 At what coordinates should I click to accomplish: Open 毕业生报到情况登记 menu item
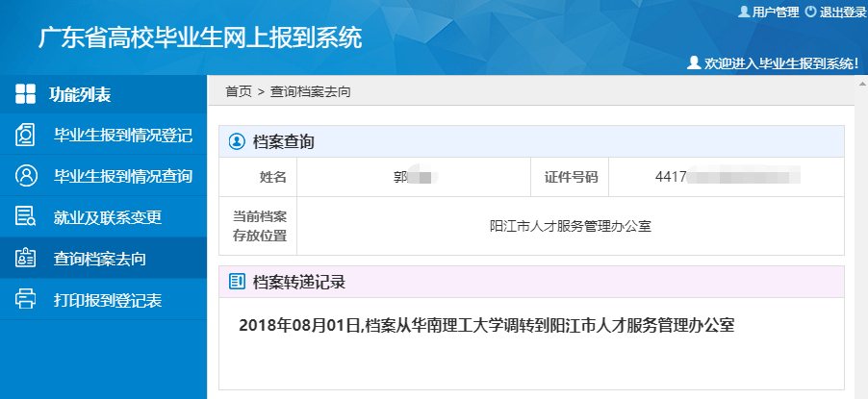123,135
